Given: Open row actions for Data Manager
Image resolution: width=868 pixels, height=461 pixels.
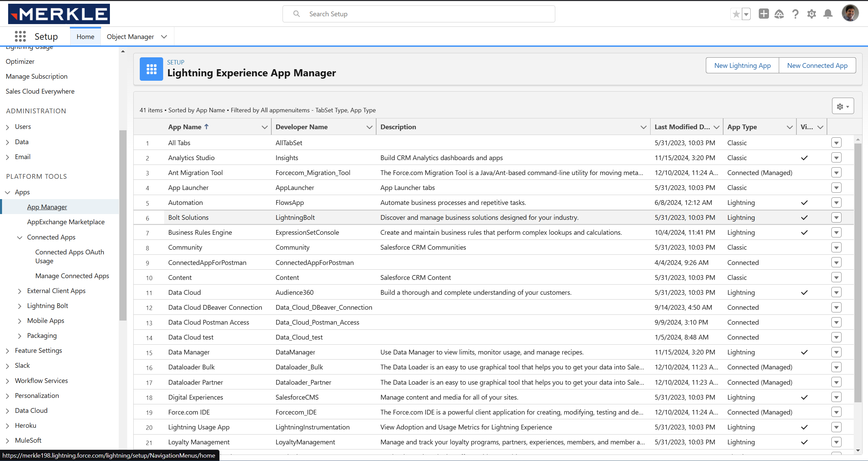Looking at the screenshot, I should tap(836, 352).
